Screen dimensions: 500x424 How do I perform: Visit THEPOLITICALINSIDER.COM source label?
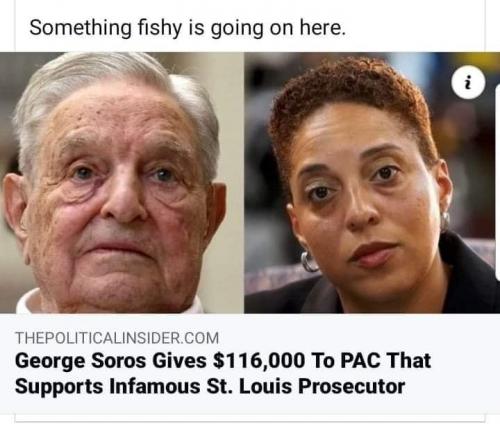pos(117,338)
